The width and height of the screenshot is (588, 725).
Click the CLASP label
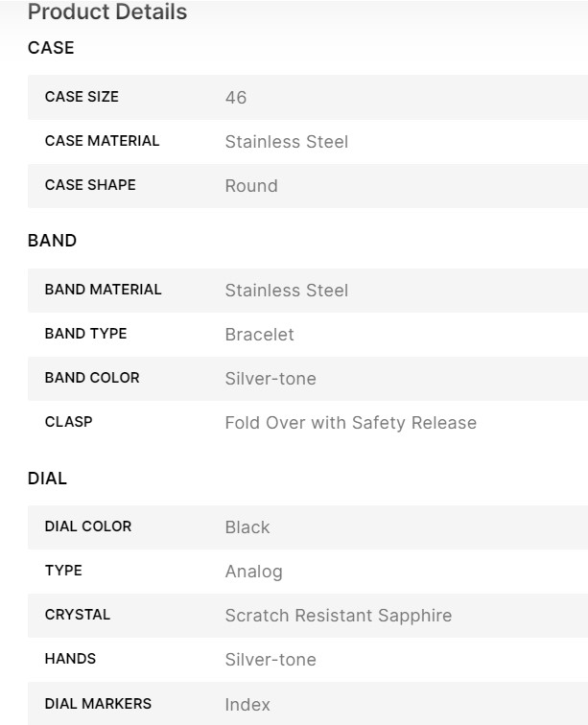pos(68,422)
